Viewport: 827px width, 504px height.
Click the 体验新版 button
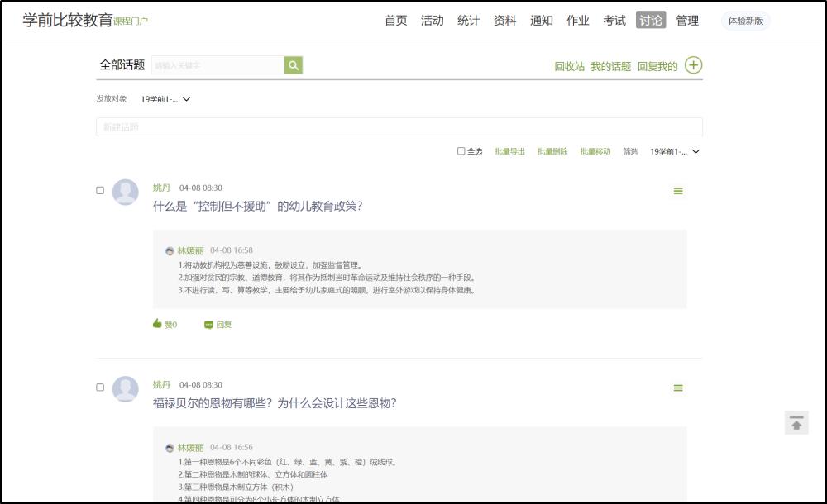(x=745, y=21)
